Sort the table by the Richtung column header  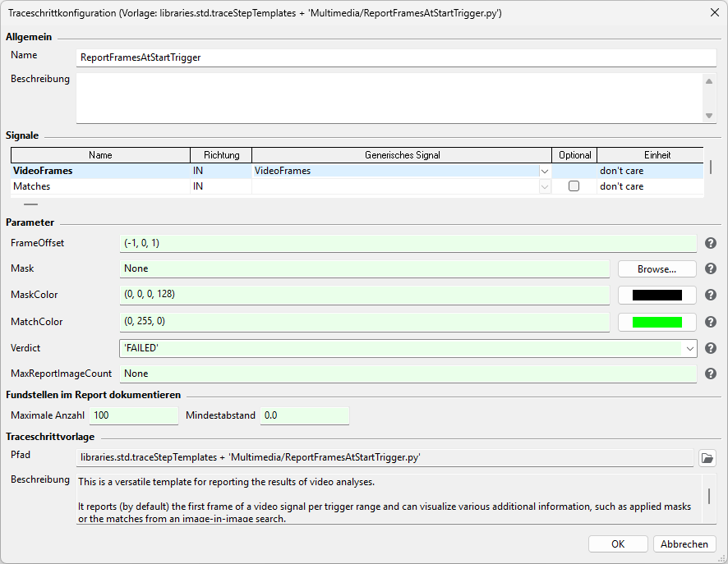click(222, 155)
